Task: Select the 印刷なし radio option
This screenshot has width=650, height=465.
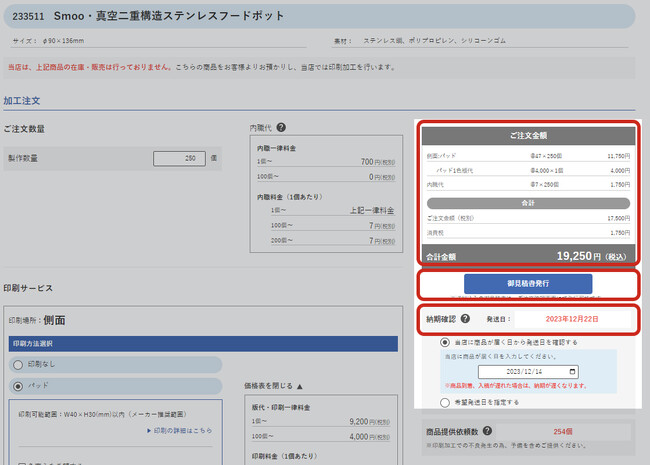Action: tap(17, 365)
